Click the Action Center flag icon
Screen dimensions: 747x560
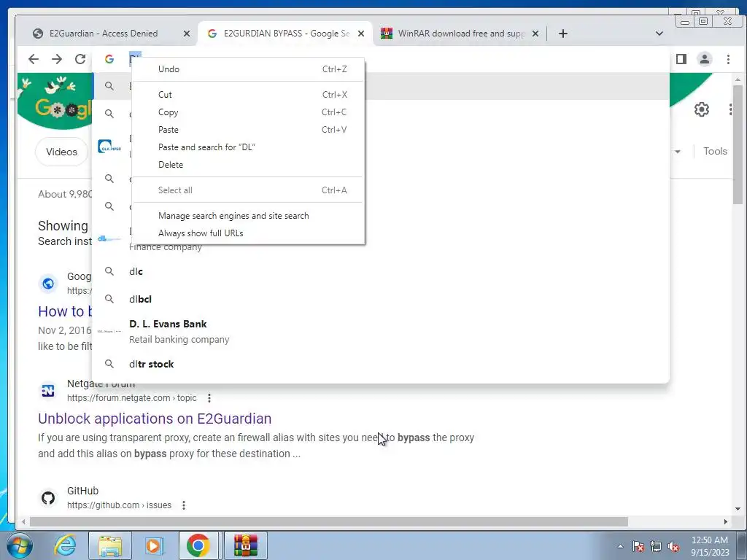(638, 546)
